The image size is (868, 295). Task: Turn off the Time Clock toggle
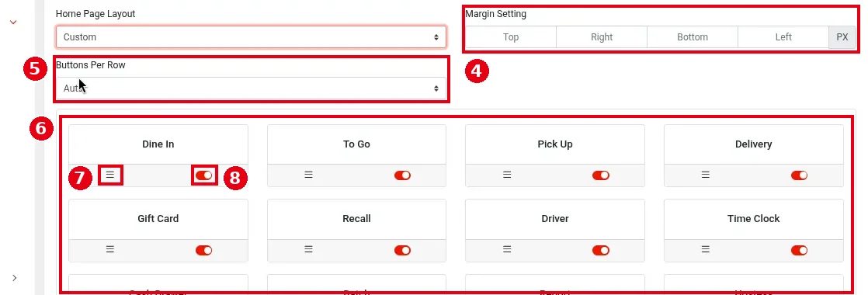coord(800,250)
